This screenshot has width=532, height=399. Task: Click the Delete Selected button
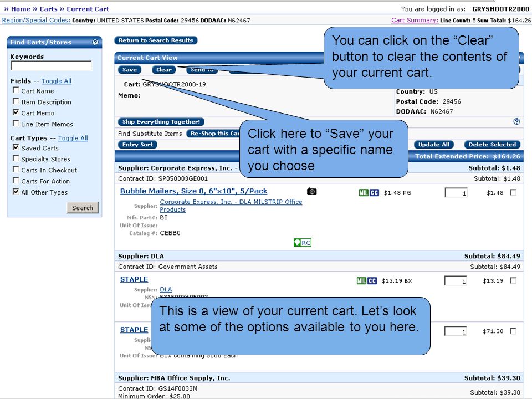pyautogui.click(x=492, y=145)
